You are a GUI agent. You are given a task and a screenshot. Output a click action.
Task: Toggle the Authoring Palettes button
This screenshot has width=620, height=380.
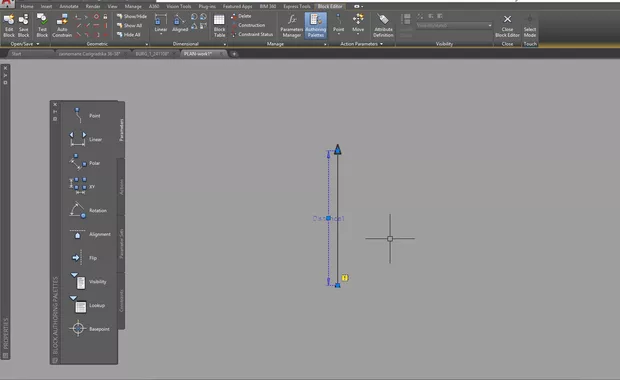[316, 25]
